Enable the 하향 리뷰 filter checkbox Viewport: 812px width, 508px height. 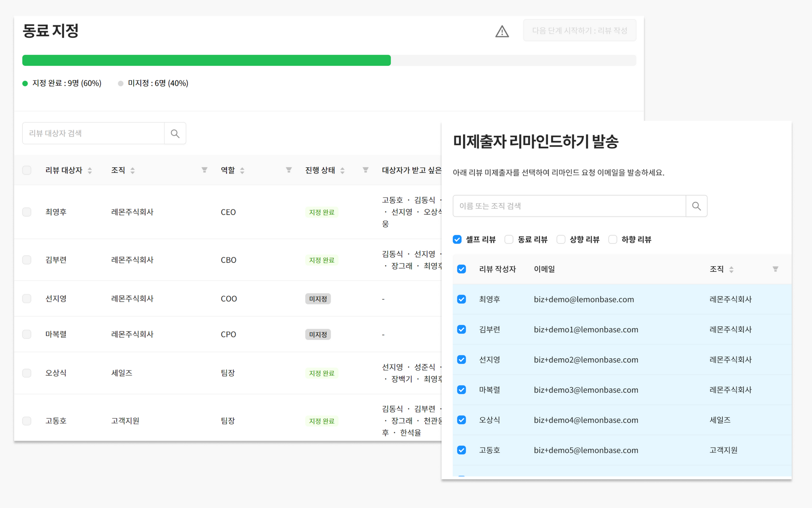tap(613, 239)
